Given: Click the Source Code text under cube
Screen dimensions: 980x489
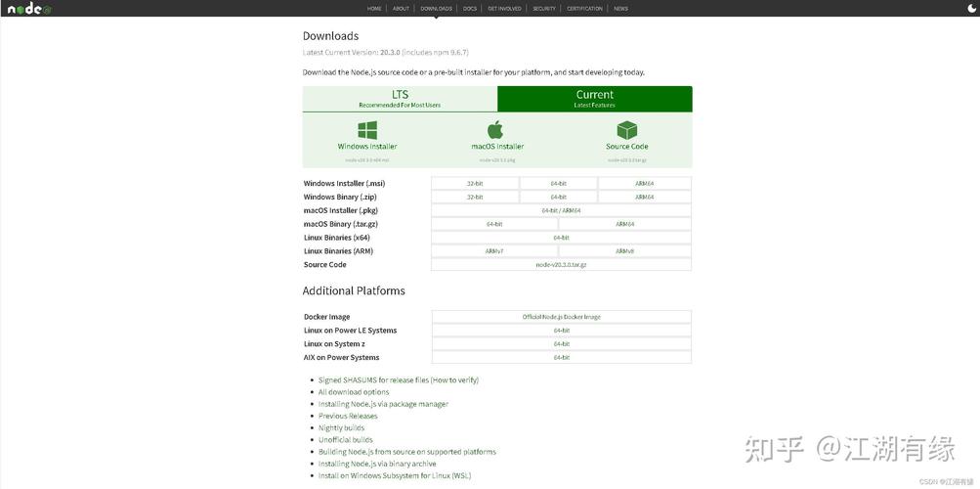Looking at the screenshot, I should (627, 147).
